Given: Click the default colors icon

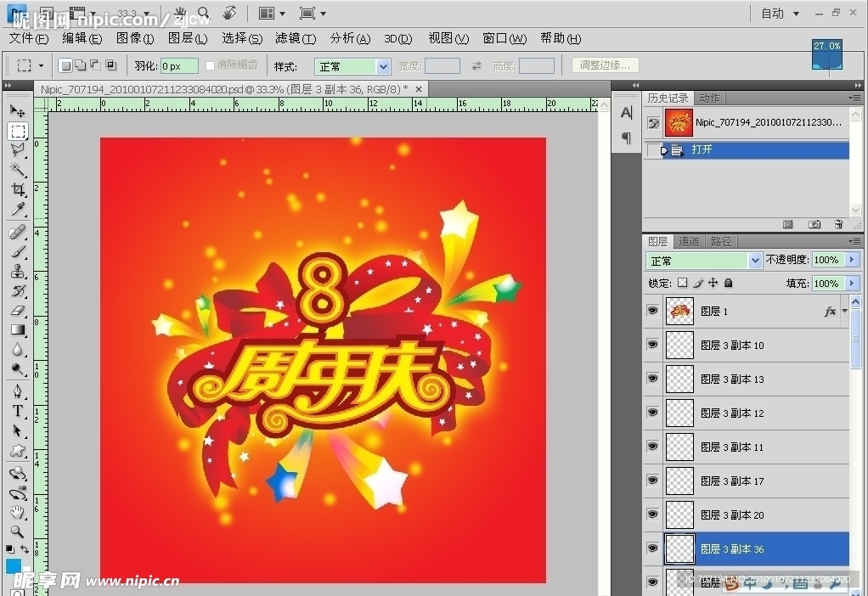Looking at the screenshot, I should [9, 549].
